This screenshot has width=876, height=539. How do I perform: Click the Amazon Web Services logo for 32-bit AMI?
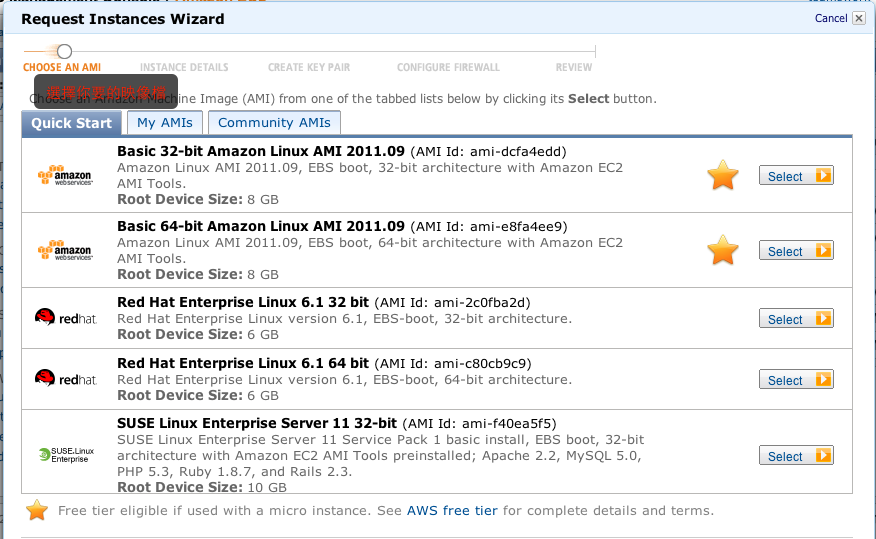tap(65, 175)
